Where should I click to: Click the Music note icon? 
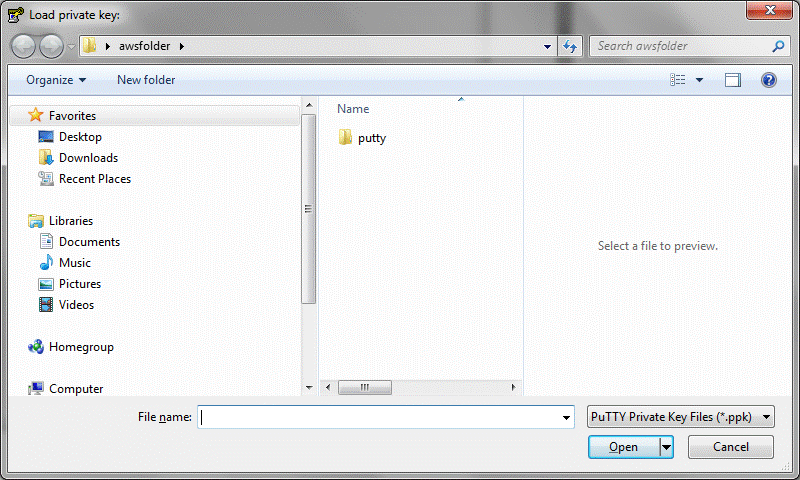coord(46,262)
